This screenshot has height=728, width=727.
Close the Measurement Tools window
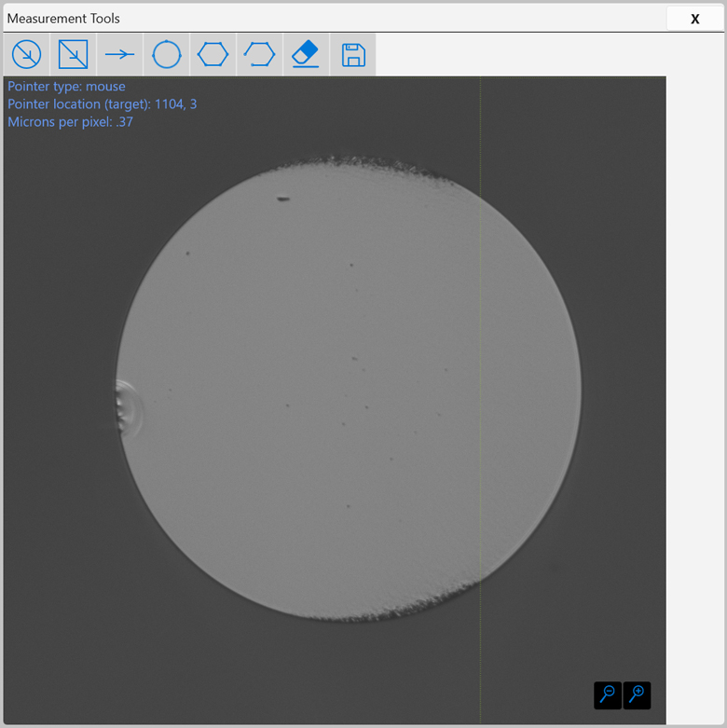pyautogui.click(x=694, y=19)
